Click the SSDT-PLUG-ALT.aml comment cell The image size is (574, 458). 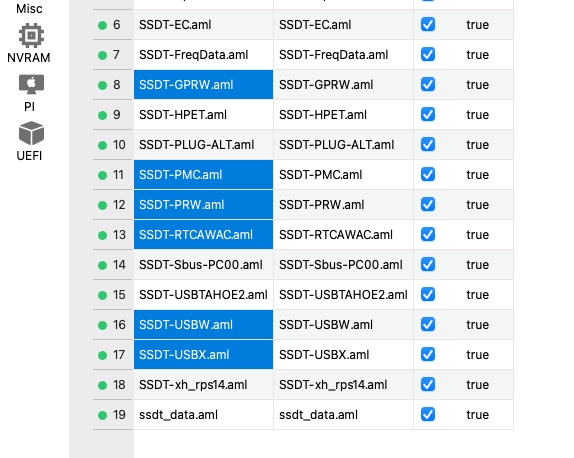[x=343, y=145]
